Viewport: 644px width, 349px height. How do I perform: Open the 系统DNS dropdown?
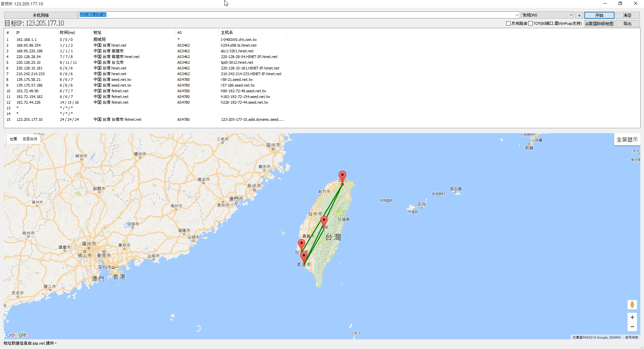coord(547,15)
